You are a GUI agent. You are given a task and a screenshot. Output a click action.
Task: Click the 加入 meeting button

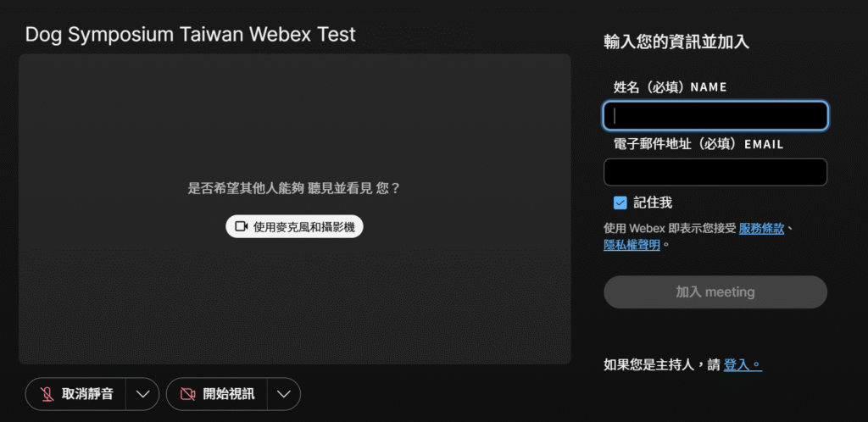pyautogui.click(x=715, y=292)
